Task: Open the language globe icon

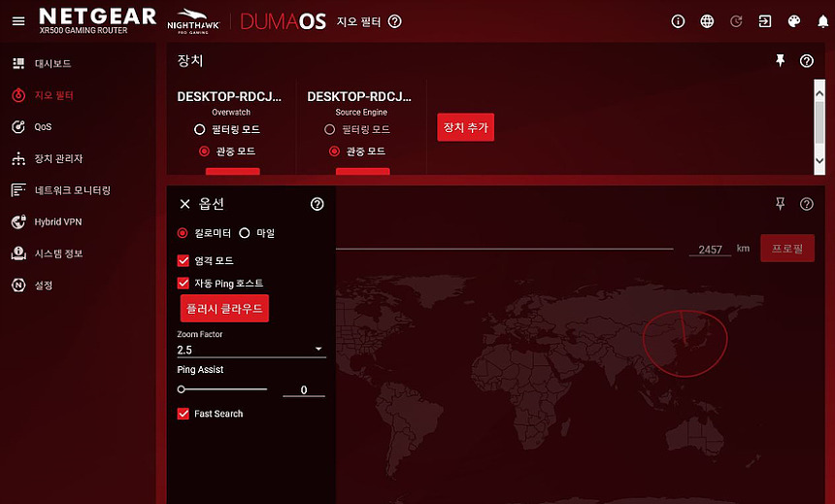Action: [x=707, y=21]
